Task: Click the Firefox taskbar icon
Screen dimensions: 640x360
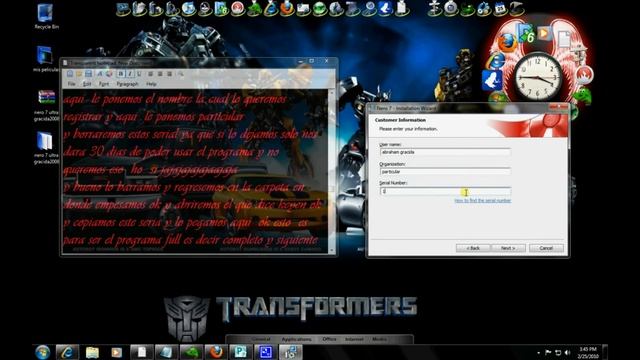Action: [216, 352]
